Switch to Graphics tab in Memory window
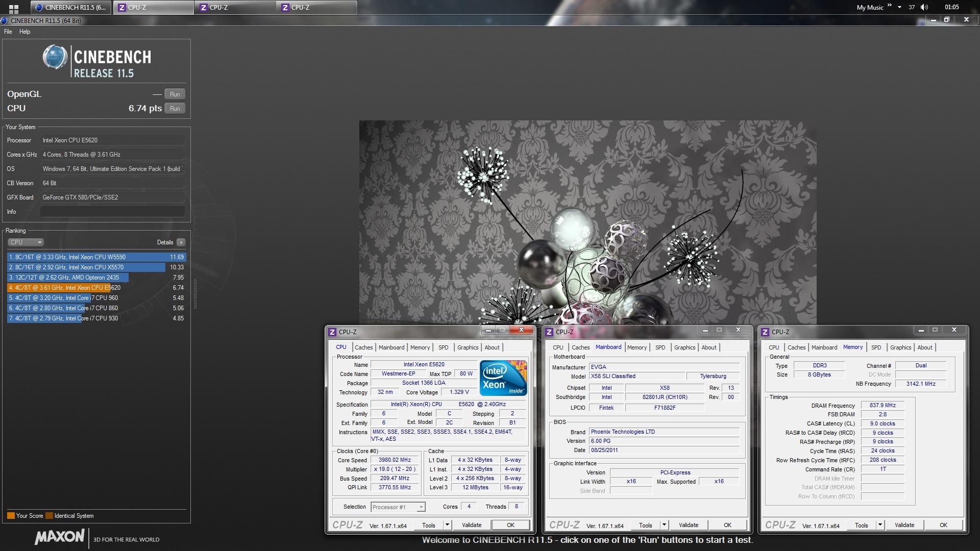Image resolution: width=980 pixels, height=551 pixels. tap(901, 347)
